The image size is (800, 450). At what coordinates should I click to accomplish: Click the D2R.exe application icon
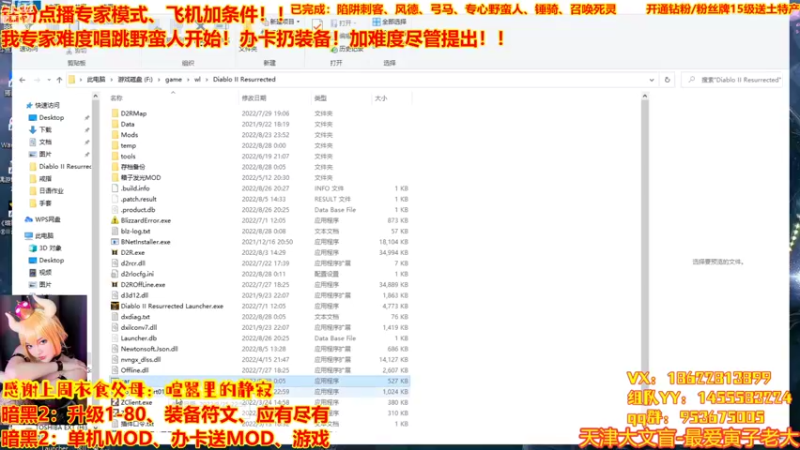pos(115,253)
